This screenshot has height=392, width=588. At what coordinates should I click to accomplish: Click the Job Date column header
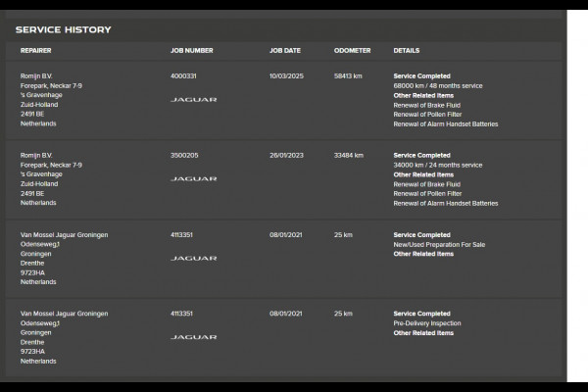pyautogui.click(x=284, y=50)
